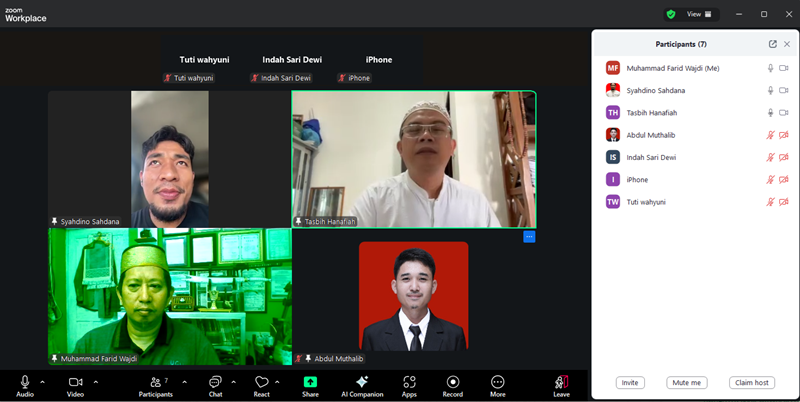800x402 pixels.
Task: Expand video options arrow next to Video
Action: pyautogui.click(x=95, y=382)
